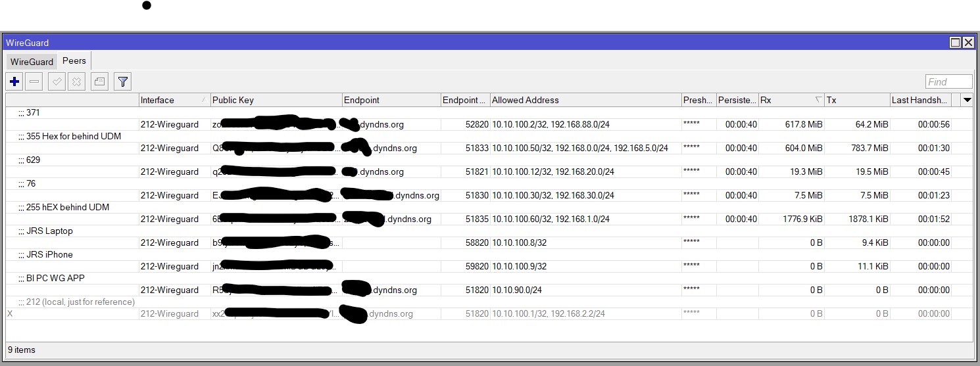The width and height of the screenshot is (980, 366).
Task: Click last handshake time 00:01:52
Action: coord(934,219)
